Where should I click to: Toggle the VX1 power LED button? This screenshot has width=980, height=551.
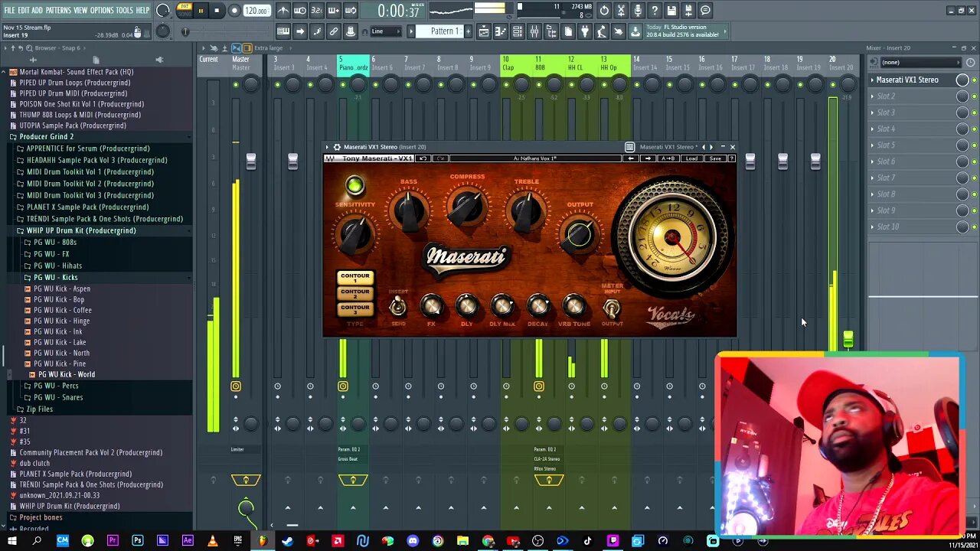[354, 185]
